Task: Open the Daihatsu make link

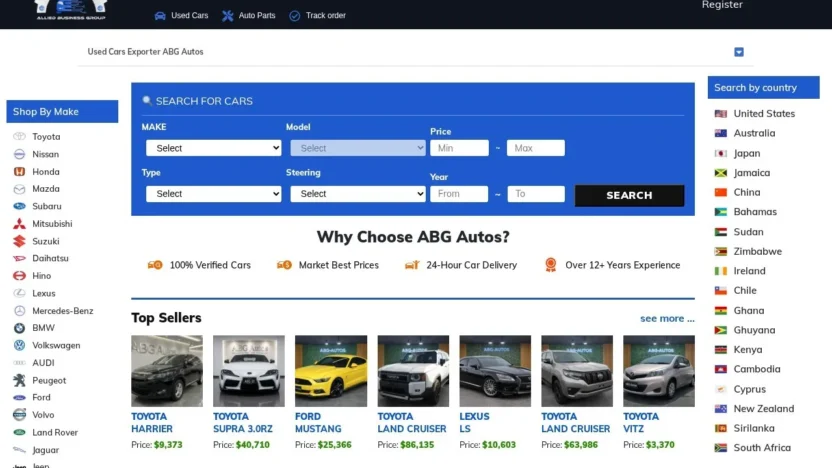Action: (x=50, y=258)
